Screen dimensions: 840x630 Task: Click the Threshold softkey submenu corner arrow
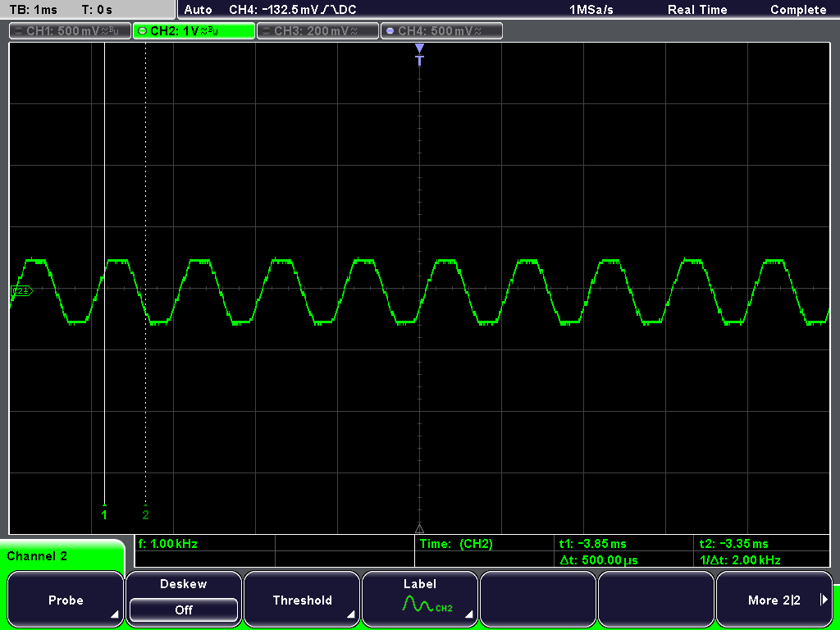click(x=349, y=614)
